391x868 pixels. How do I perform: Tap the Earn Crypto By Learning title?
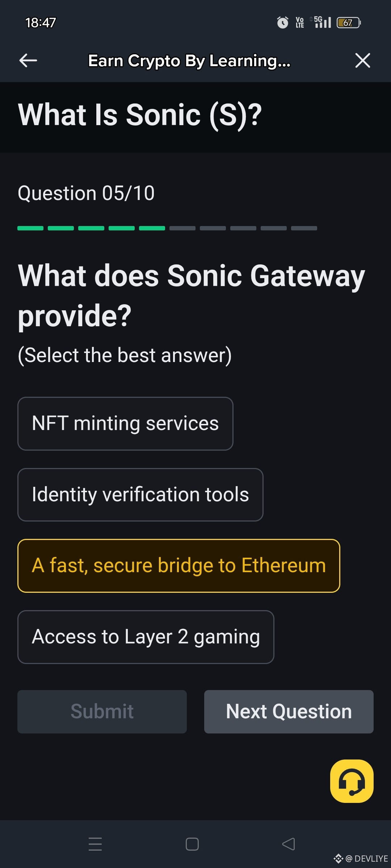point(189,61)
